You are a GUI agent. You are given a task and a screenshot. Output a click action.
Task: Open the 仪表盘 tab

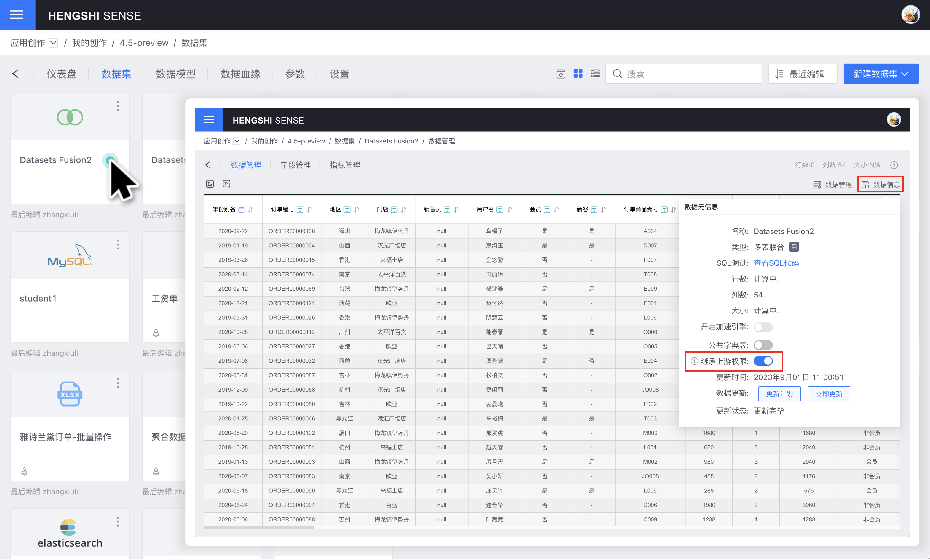[x=62, y=74]
